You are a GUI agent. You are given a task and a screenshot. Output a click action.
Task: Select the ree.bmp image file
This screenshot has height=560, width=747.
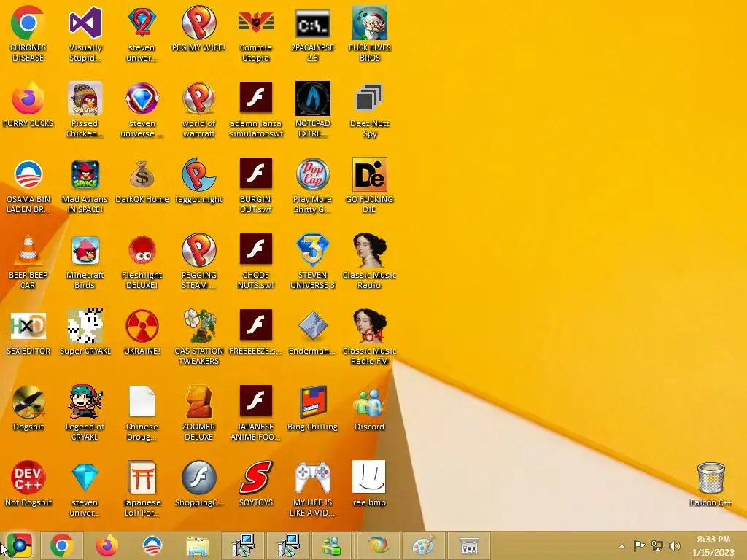[x=369, y=477]
